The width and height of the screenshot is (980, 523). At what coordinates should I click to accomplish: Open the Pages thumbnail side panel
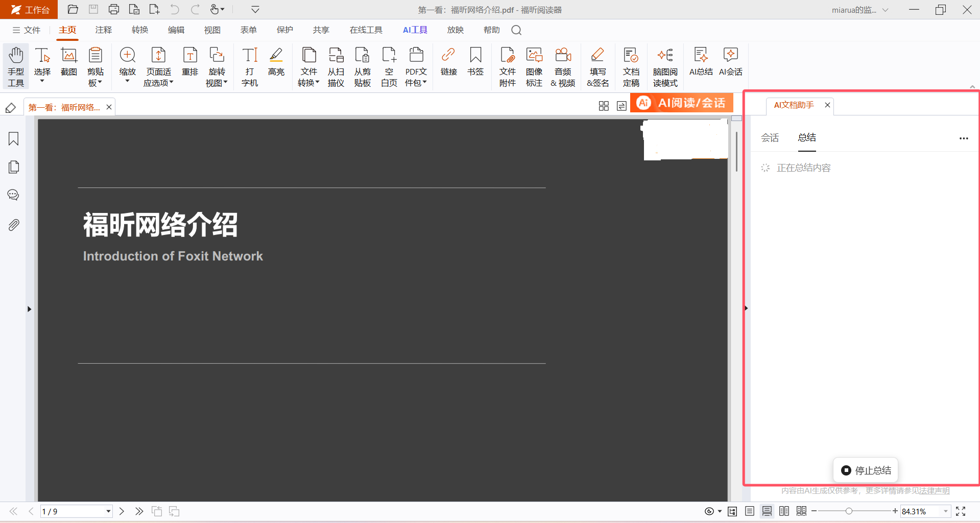tap(14, 167)
